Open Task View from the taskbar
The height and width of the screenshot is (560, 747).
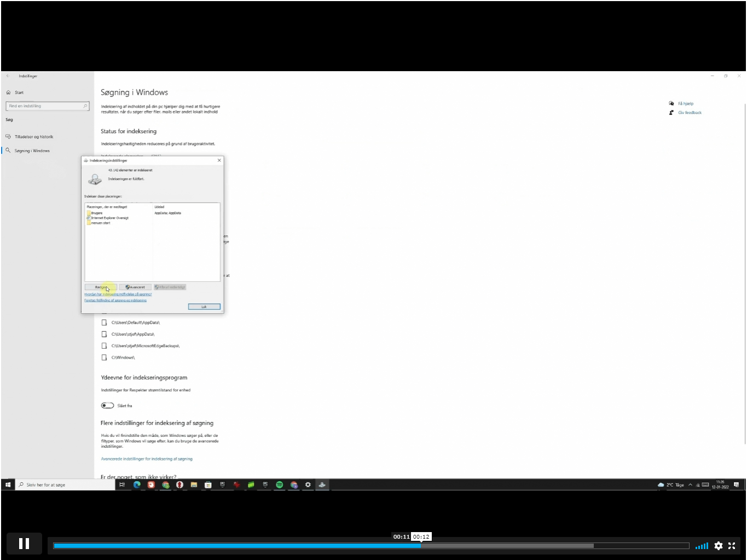coord(122,484)
